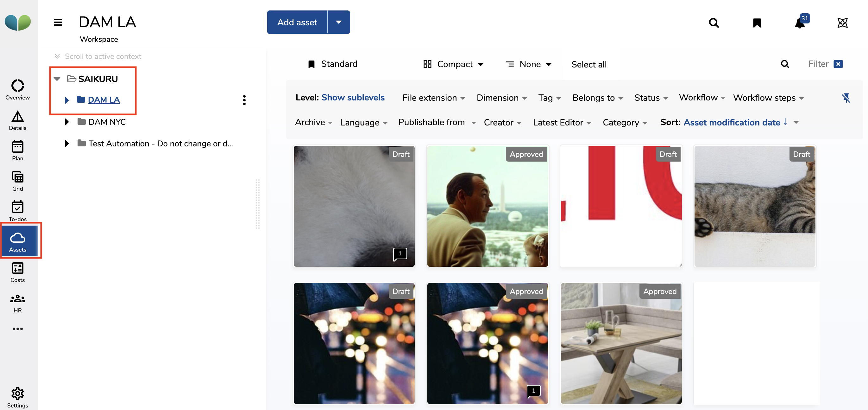868x410 pixels.
Task: Clear filter with the Filter X button
Action: [x=838, y=64]
